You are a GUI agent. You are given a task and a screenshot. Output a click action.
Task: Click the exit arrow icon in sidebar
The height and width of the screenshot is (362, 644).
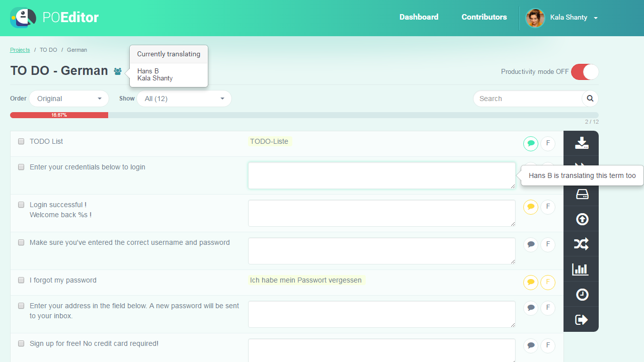582,320
